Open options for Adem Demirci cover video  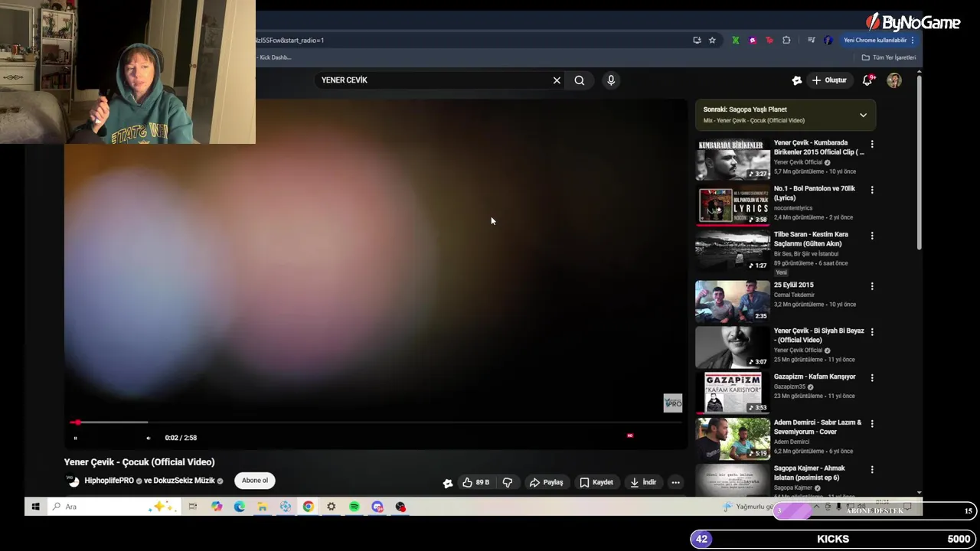(x=872, y=424)
